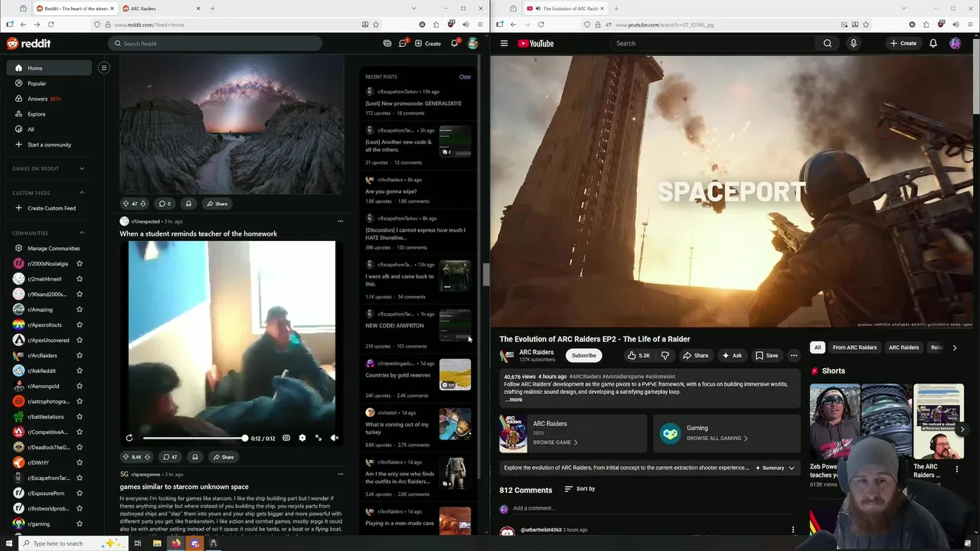The width and height of the screenshot is (980, 551).
Task: Downvote the homework video post with 8.4K votes
Action: 145,457
